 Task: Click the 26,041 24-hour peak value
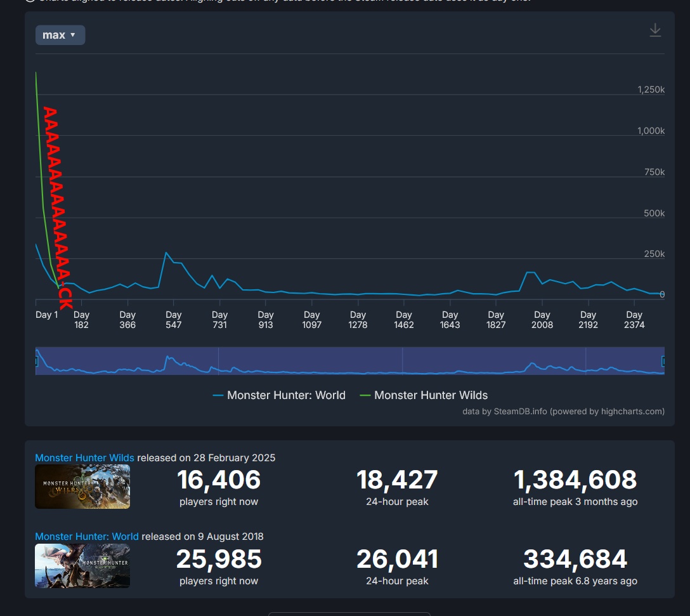click(x=397, y=559)
